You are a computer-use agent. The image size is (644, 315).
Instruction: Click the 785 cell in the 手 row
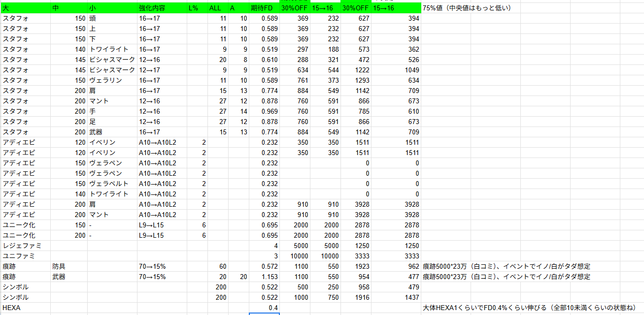coord(356,111)
